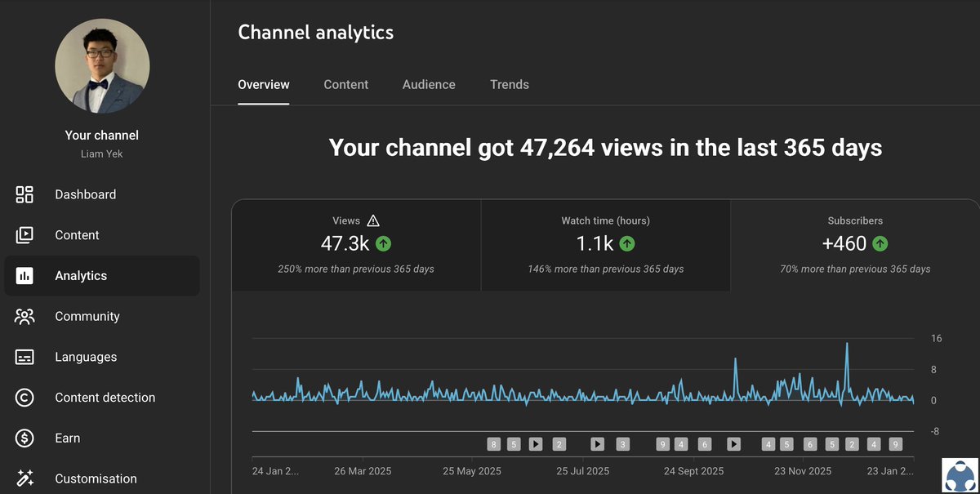
Task: Click the channel name 'Liam Yek'
Action: (x=102, y=154)
